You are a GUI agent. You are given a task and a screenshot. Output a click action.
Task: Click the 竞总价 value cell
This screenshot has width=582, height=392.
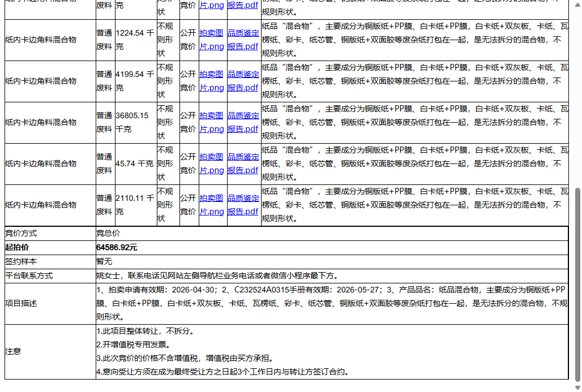click(332, 234)
